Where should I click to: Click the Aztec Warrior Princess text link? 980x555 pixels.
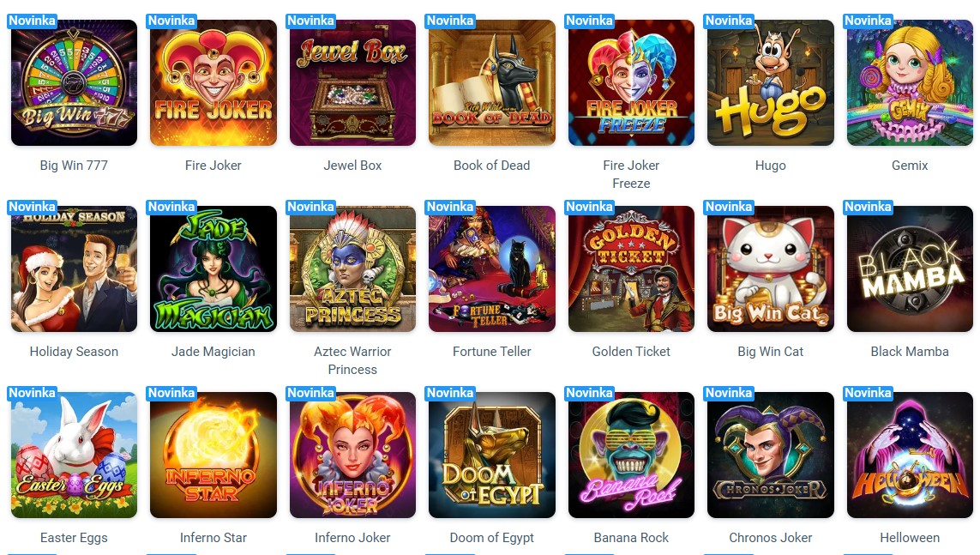(352, 360)
